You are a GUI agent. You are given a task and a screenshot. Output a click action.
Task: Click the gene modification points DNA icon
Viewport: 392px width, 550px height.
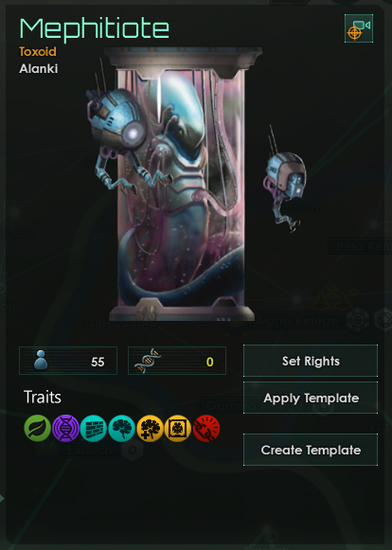pos(148,361)
